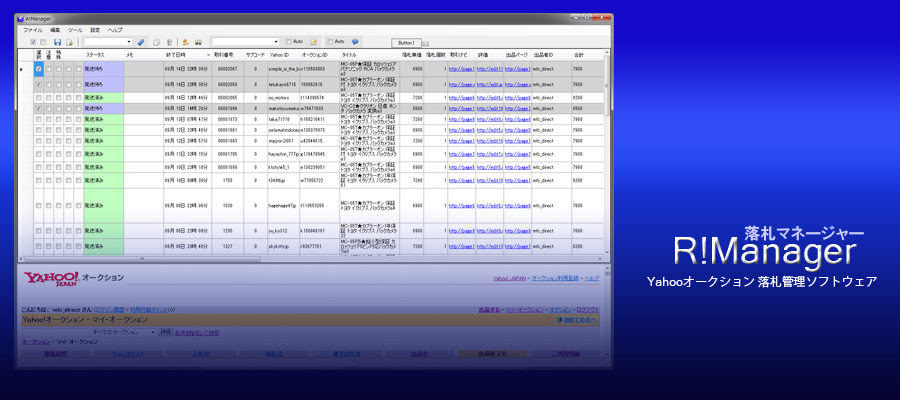Screen dimensions: 900x400
Task: Open the 終了日時 column sort arrow
Action: tap(208, 55)
